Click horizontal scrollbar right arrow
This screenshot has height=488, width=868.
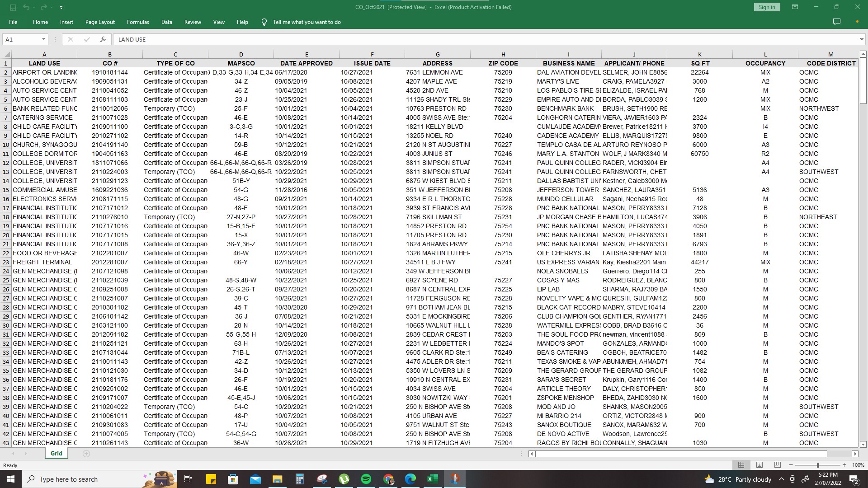pyautogui.click(x=854, y=454)
